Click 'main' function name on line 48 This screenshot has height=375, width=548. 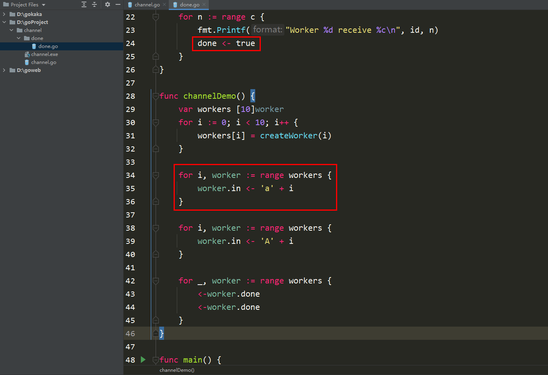click(x=193, y=360)
